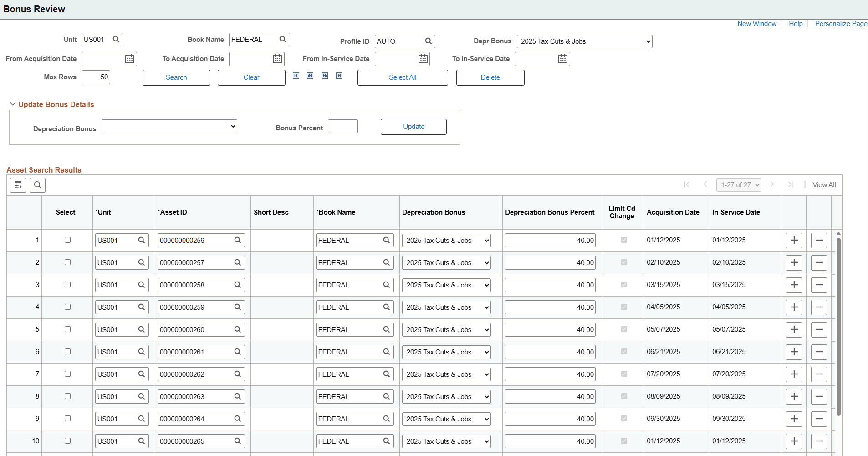Click the Unit lookup magnifier icon in search header
This screenshot has height=456, width=868.
(x=116, y=40)
